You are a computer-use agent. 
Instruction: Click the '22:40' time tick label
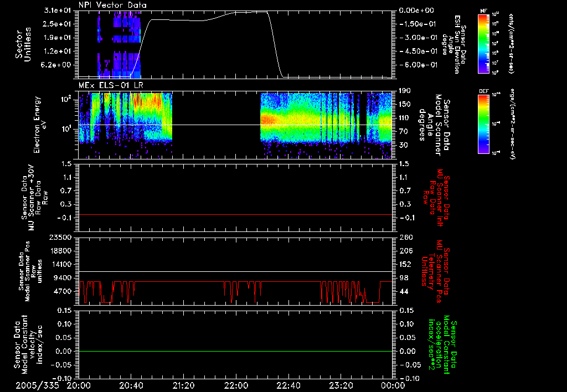(x=288, y=385)
